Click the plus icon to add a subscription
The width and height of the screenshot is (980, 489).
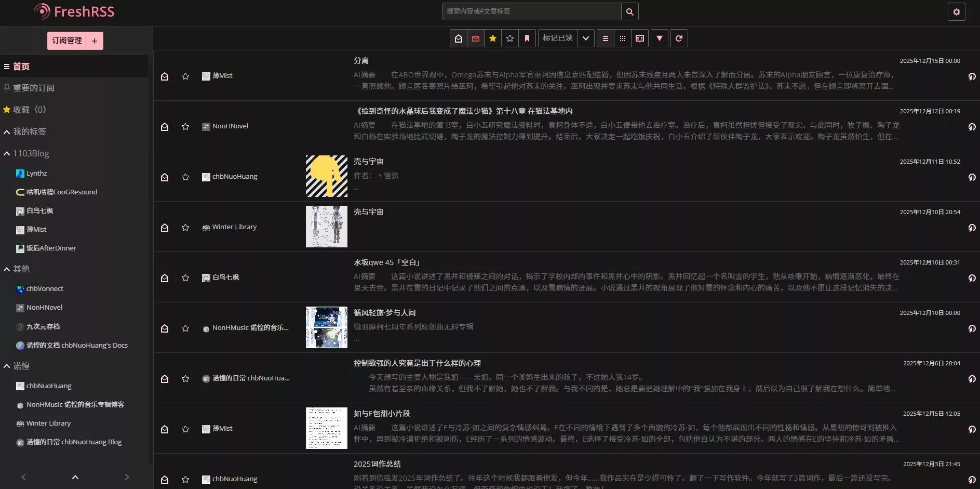coord(95,41)
